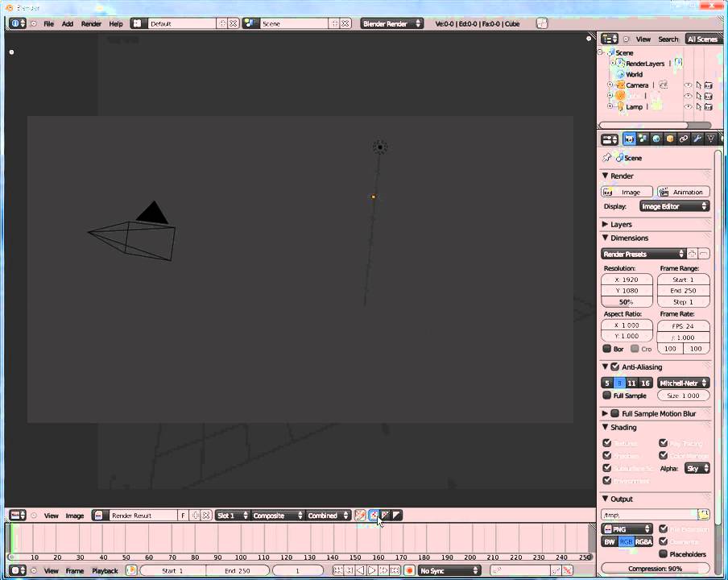This screenshot has width=728, height=580.
Task: Click the render Animation button
Action: pyautogui.click(x=684, y=192)
